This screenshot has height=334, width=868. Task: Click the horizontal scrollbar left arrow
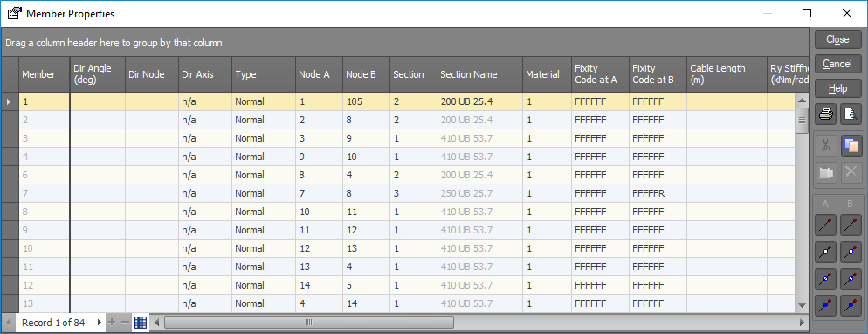[x=156, y=323]
